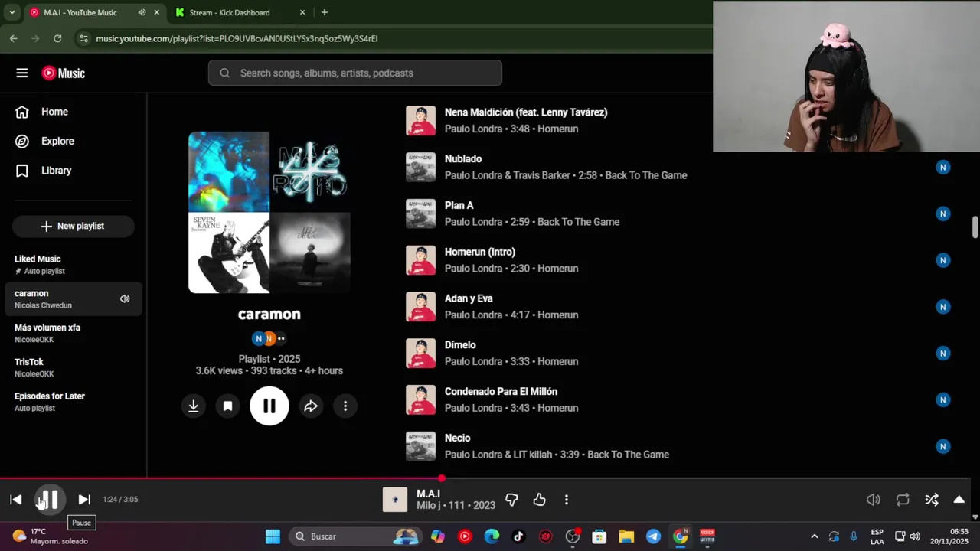The image size is (980, 551).
Task: Open the Adan y Eva track
Action: tap(469, 298)
